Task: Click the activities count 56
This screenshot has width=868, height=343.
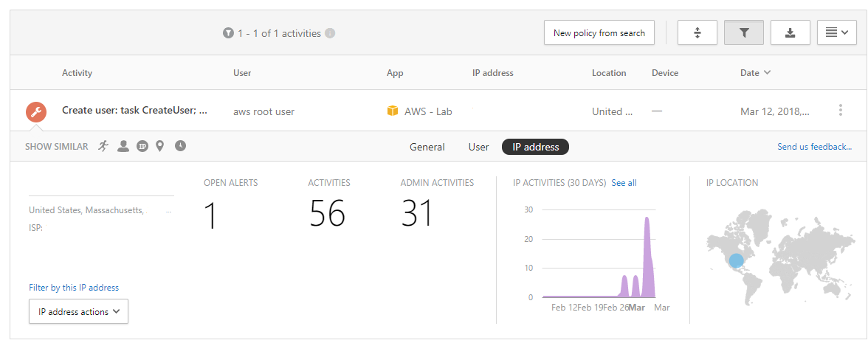Action: pyautogui.click(x=327, y=213)
